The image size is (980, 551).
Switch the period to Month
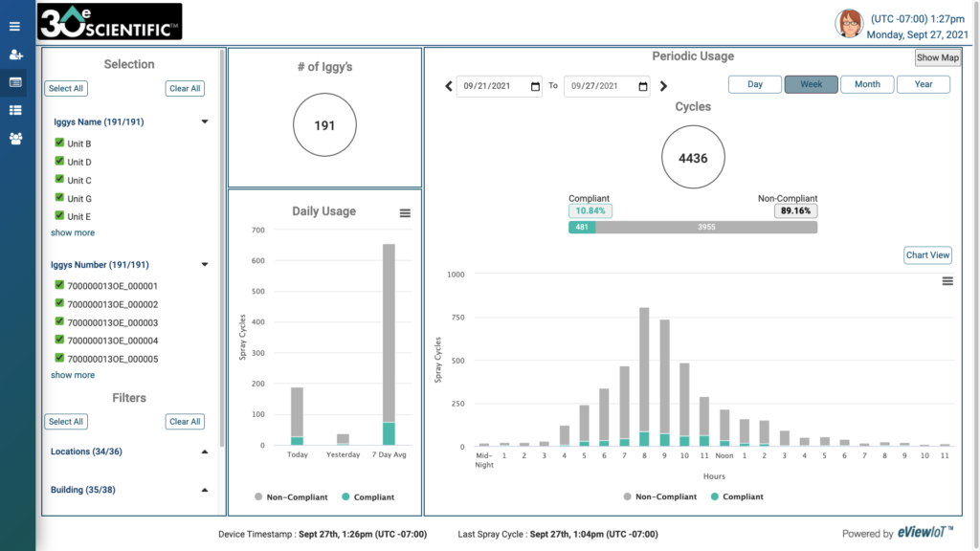[x=867, y=84]
